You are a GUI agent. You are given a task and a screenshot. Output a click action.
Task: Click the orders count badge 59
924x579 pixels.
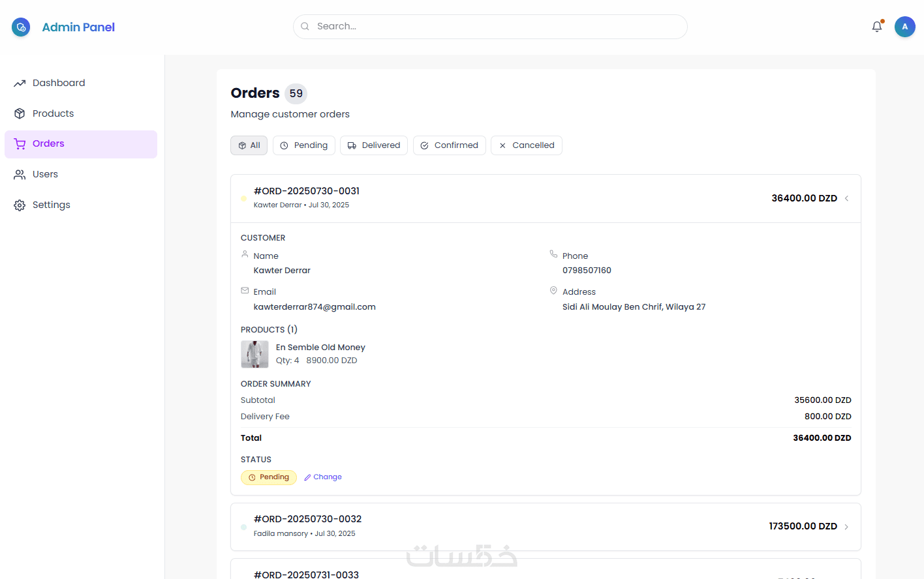pyautogui.click(x=296, y=93)
